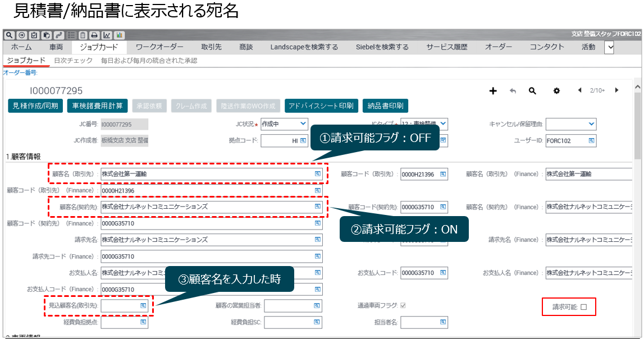Click the 納品書印刷 button

[x=385, y=106]
